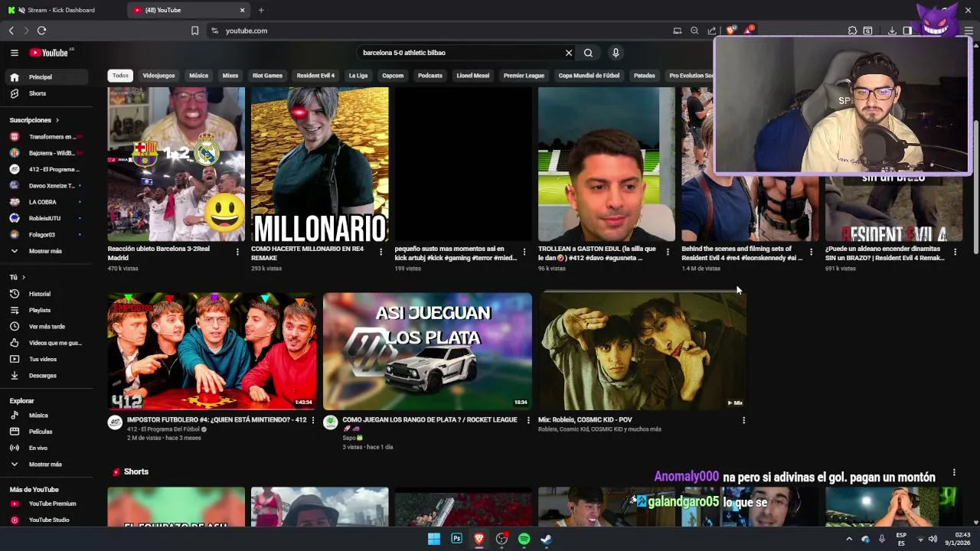The width and height of the screenshot is (980, 551).
Task: Open Shorts in the sidebar
Action: coord(38,93)
